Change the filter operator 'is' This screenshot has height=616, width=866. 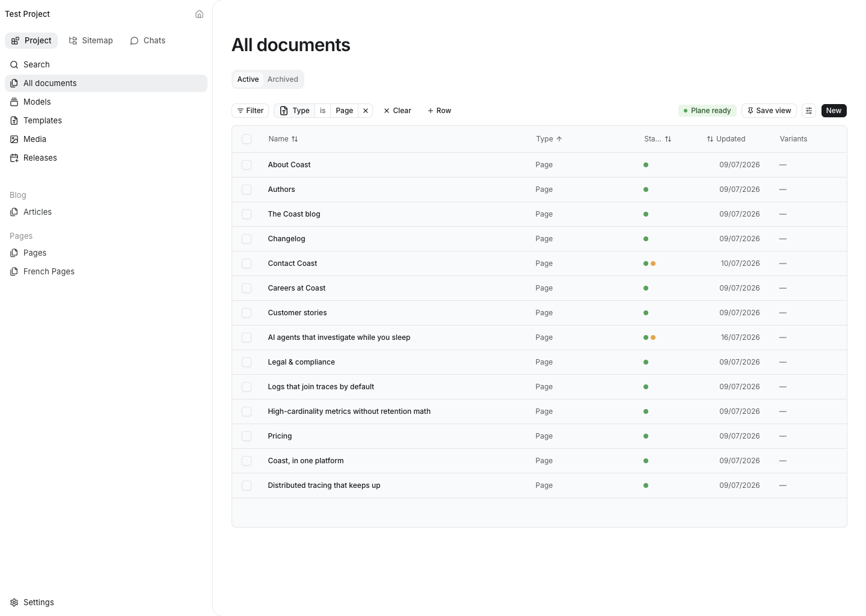pyautogui.click(x=323, y=111)
